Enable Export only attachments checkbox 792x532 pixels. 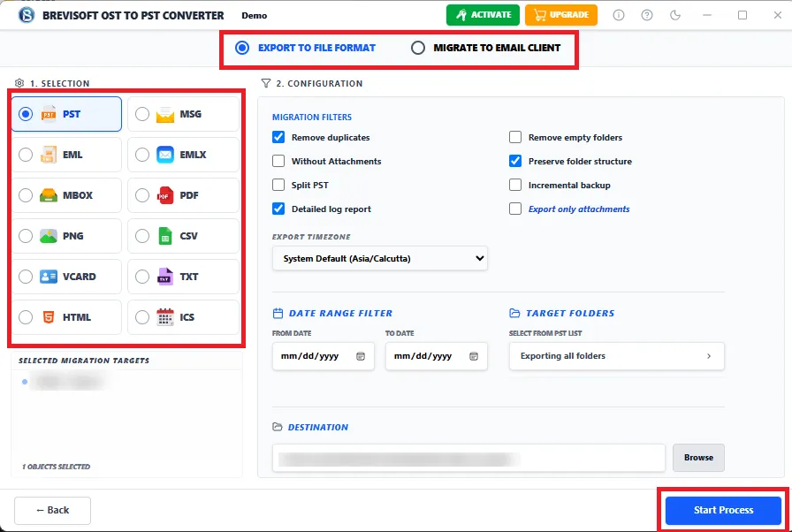point(515,209)
